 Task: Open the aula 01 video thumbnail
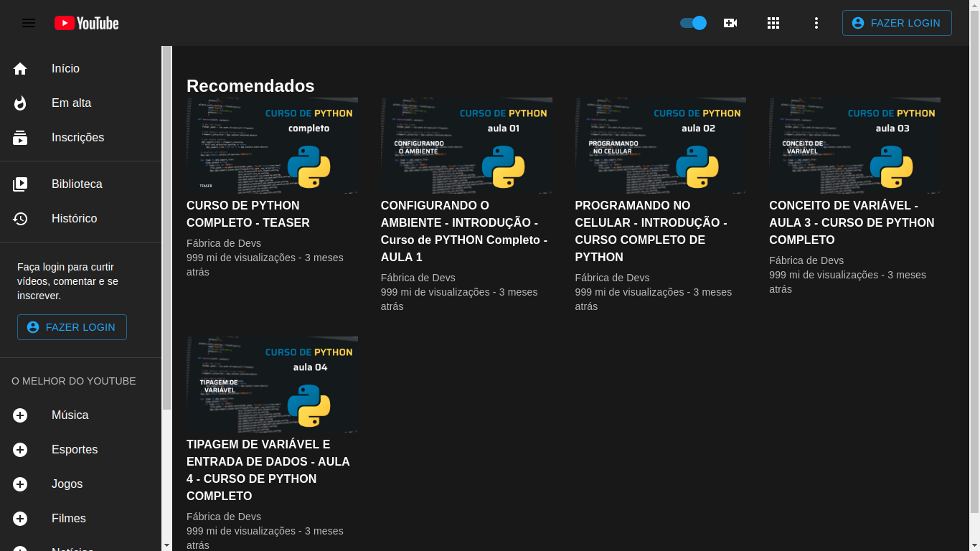pos(466,146)
